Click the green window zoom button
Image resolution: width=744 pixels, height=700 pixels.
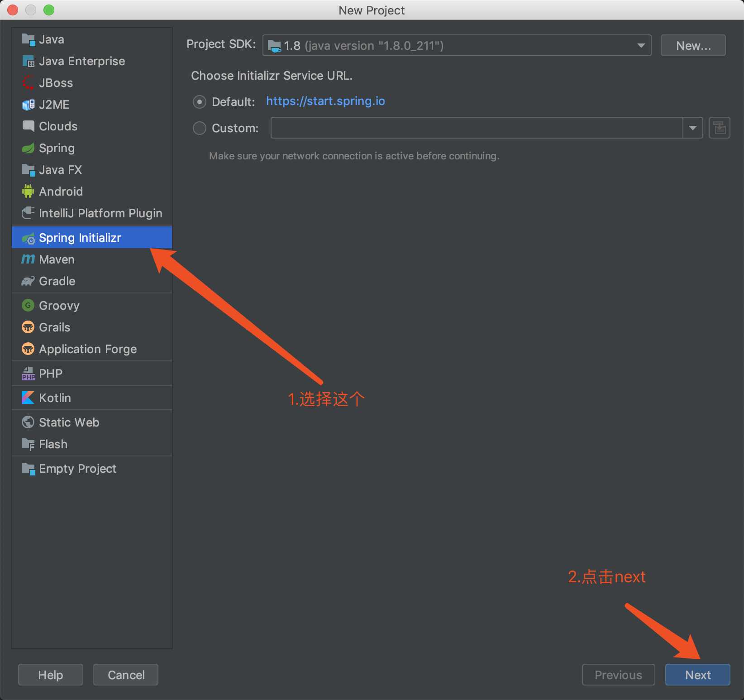click(x=49, y=10)
